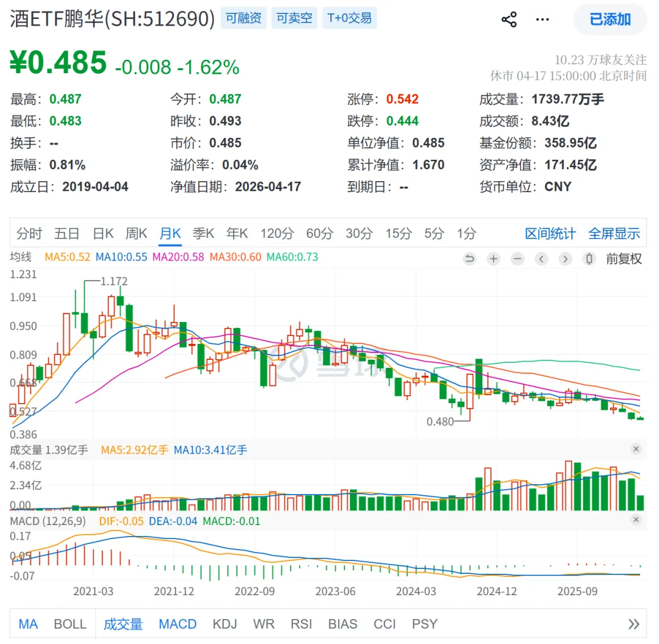Click the T+0交易 tag
This screenshot has height=644, width=659.
(349, 18)
